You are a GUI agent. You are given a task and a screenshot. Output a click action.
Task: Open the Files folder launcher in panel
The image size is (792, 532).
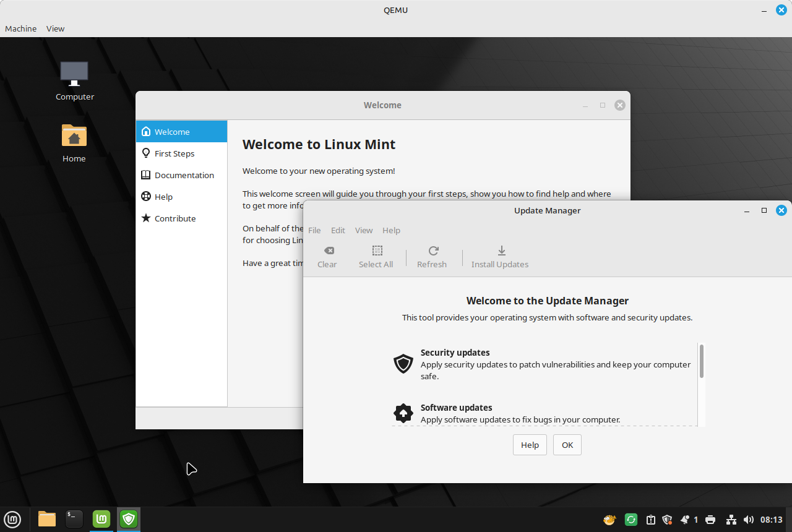pos(47,519)
